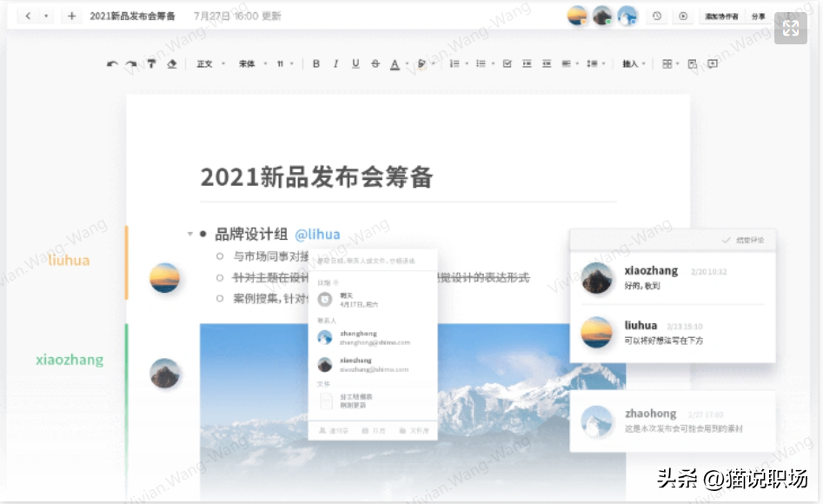This screenshot has width=823, height=504.
Task: Start presentation mode play icon
Action: [683, 17]
